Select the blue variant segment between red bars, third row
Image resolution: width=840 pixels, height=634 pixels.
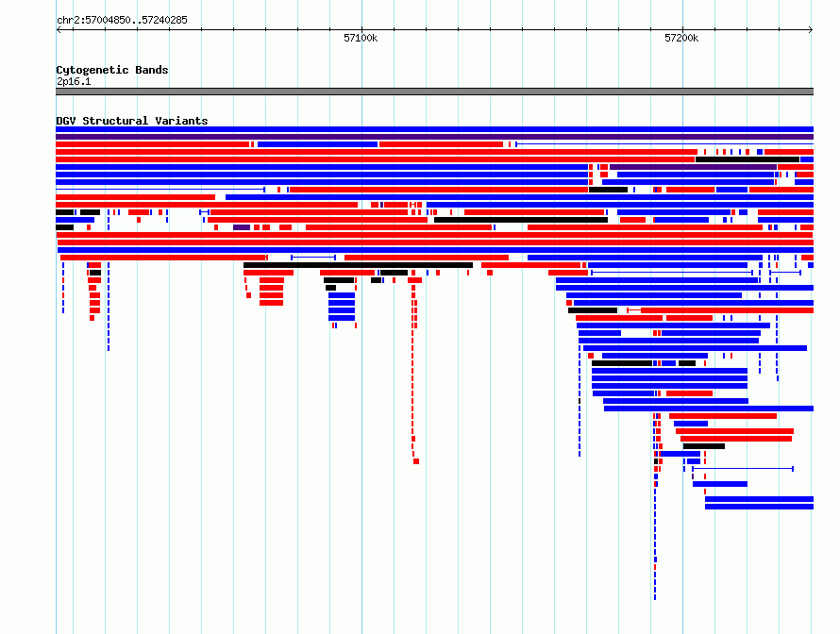pyautogui.click(x=318, y=144)
